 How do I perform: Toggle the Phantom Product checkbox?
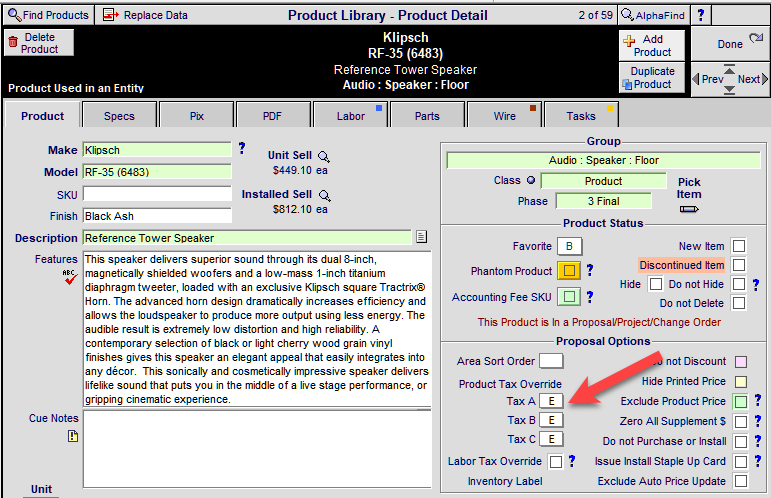pos(569,270)
